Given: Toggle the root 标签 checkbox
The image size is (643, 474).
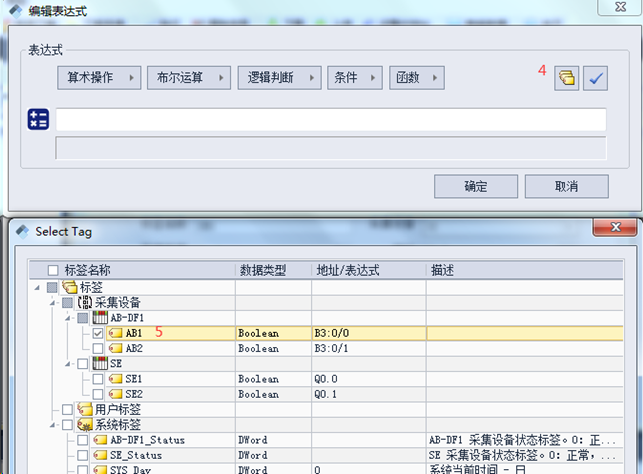Looking at the screenshot, I should pyautogui.click(x=52, y=287).
